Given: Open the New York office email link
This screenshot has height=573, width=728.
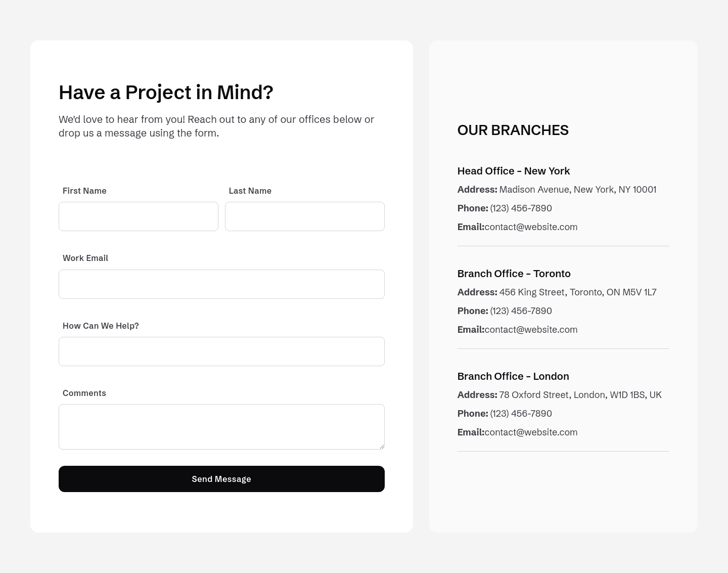Looking at the screenshot, I should coord(531,227).
